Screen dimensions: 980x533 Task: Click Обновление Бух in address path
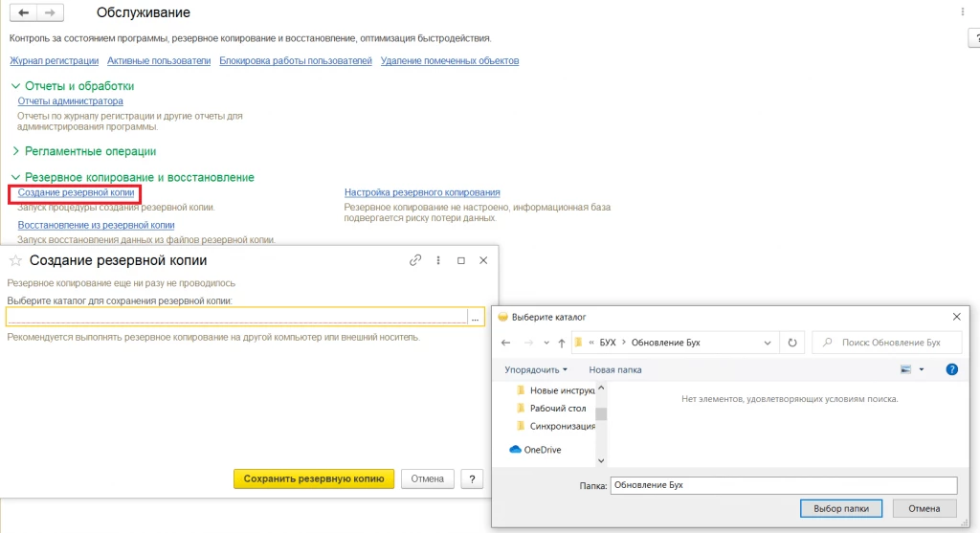tap(666, 343)
